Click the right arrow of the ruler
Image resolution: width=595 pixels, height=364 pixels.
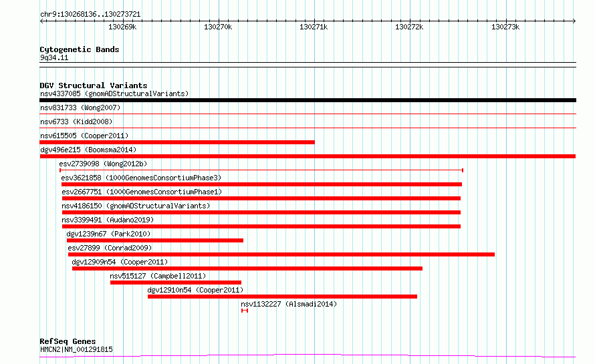(574, 21)
